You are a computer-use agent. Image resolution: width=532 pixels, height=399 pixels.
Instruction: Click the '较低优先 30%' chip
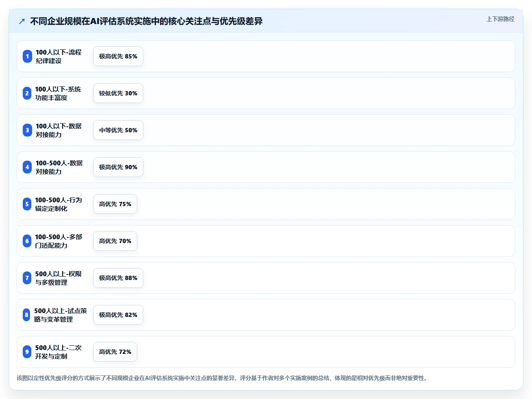click(x=118, y=93)
